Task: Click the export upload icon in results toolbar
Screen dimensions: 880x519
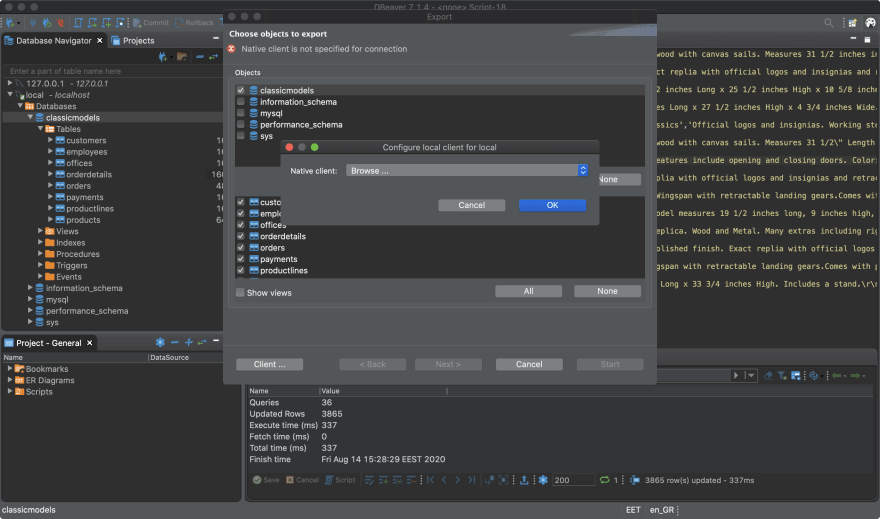Action: point(524,480)
